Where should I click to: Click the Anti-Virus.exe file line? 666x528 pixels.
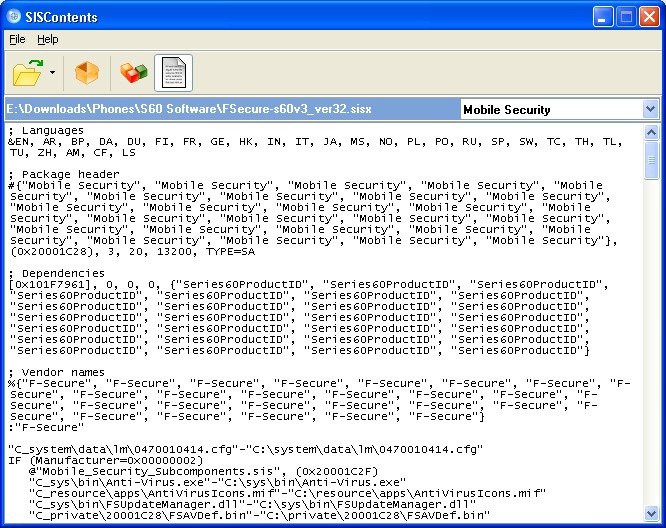[217, 483]
